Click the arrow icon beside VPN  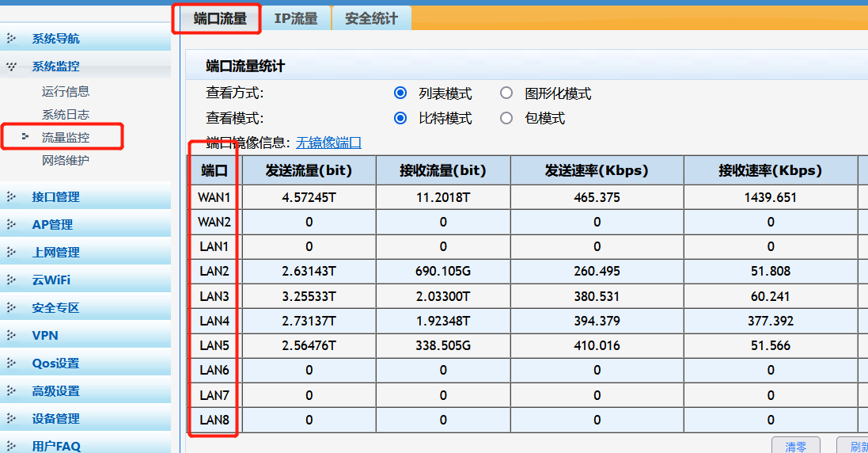11,335
